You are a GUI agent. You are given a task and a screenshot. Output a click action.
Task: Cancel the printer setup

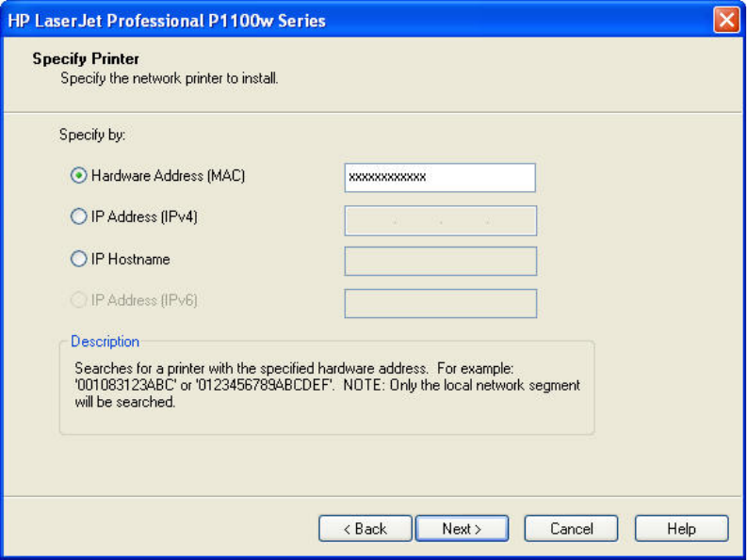click(571, 528)
